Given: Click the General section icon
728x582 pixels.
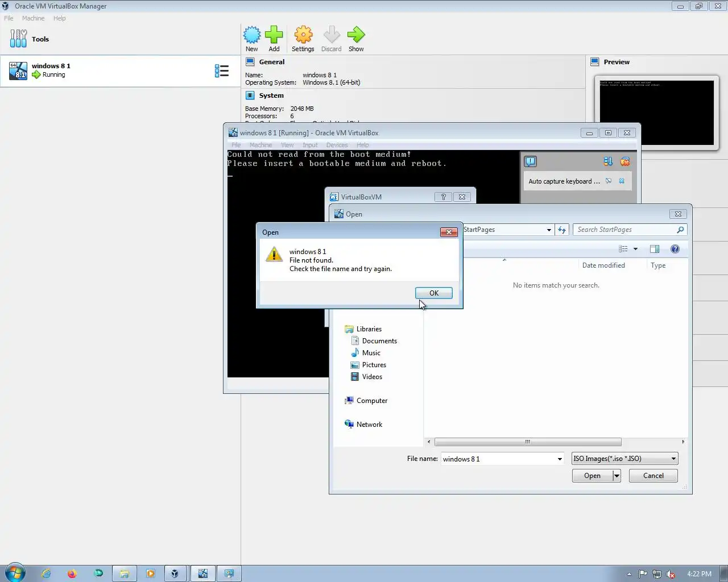Looking at the screenshot, I should coord(250,62).
